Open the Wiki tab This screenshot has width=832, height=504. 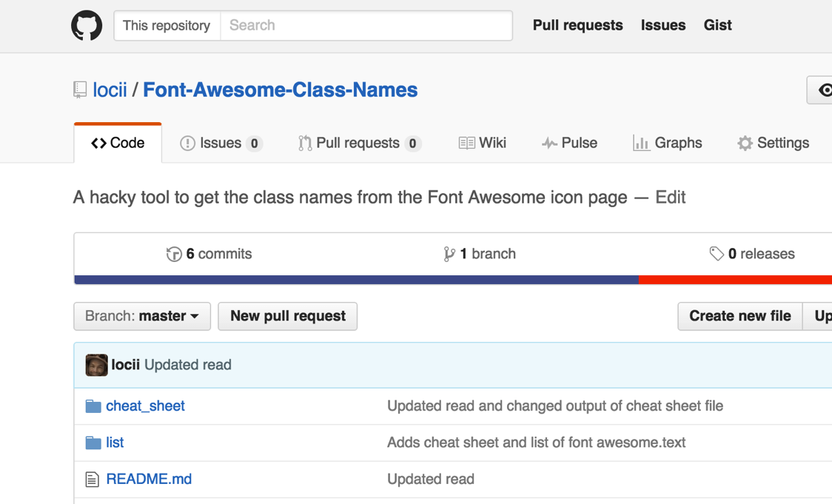pyautogui.click(x=483, y=144)
